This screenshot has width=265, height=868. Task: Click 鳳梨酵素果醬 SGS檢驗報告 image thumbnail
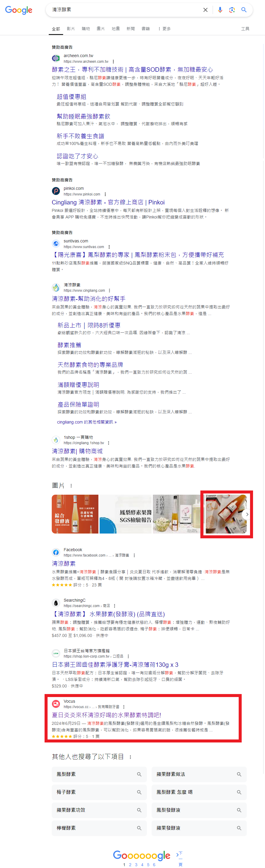(125, 514)
